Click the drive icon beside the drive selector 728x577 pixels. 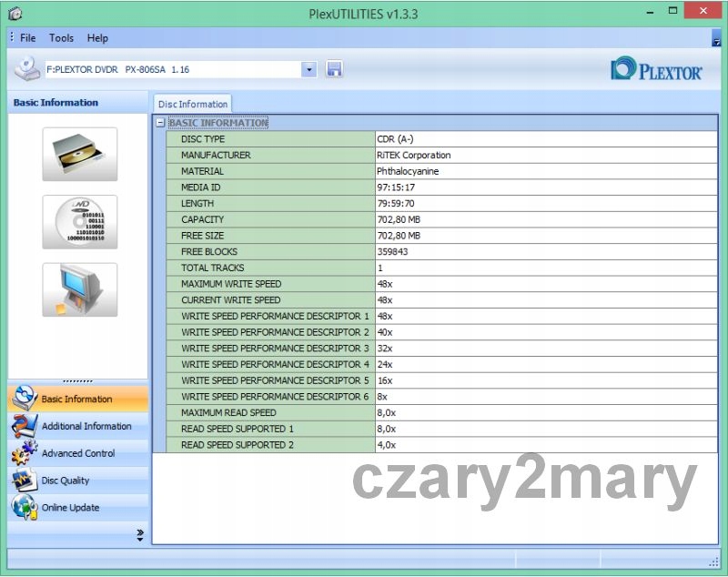[x=27, y=69]
